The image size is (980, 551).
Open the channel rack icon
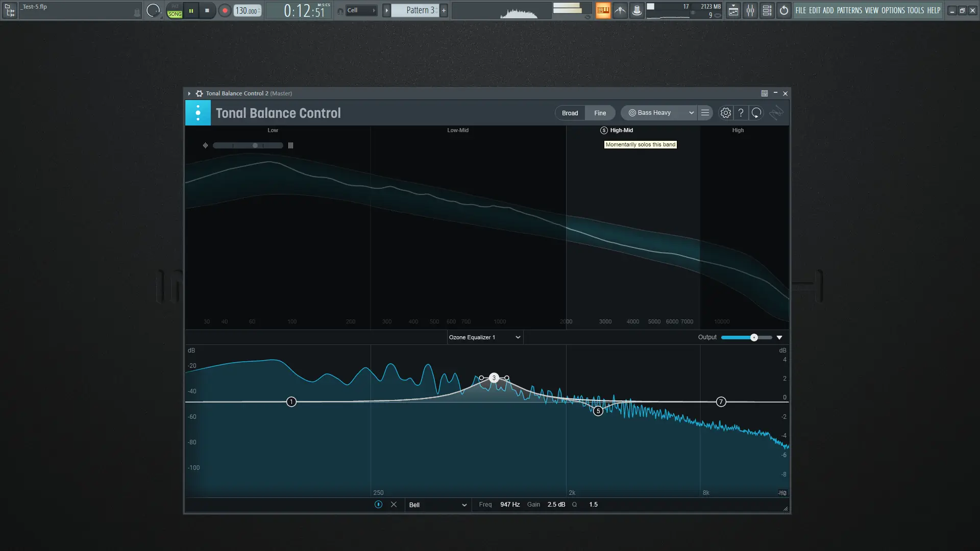click(767, 10)
